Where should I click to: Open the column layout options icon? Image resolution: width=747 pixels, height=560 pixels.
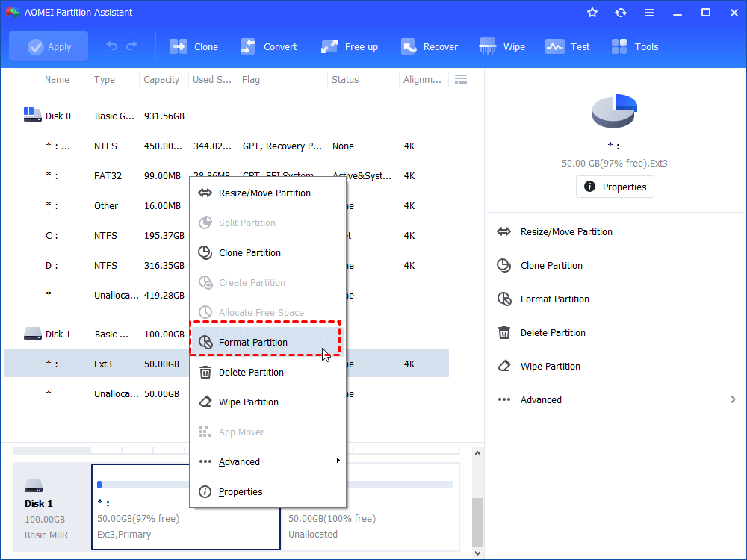(461, 79)
